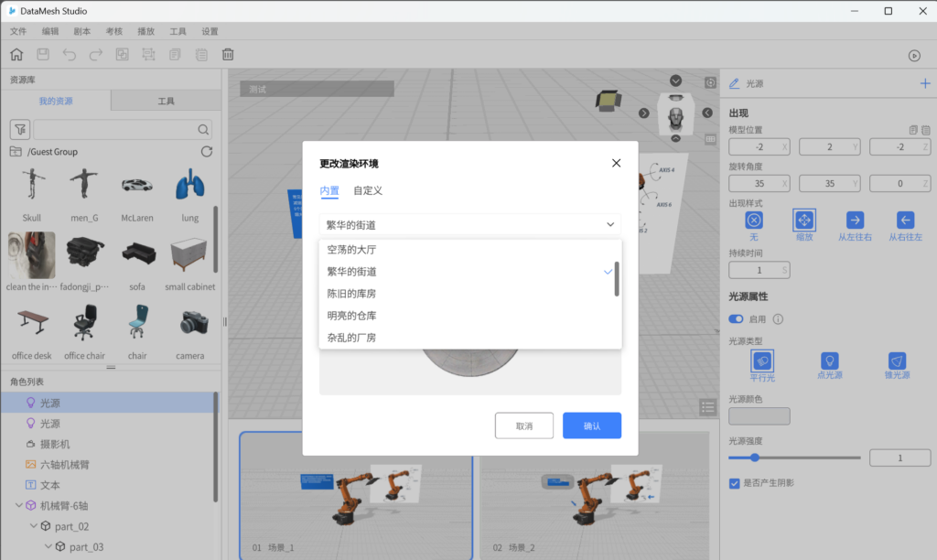The width and height of the screenshot is (937, 560).
Task: Switch to the 自定义 tab in dialog
Action: point(368,190)
